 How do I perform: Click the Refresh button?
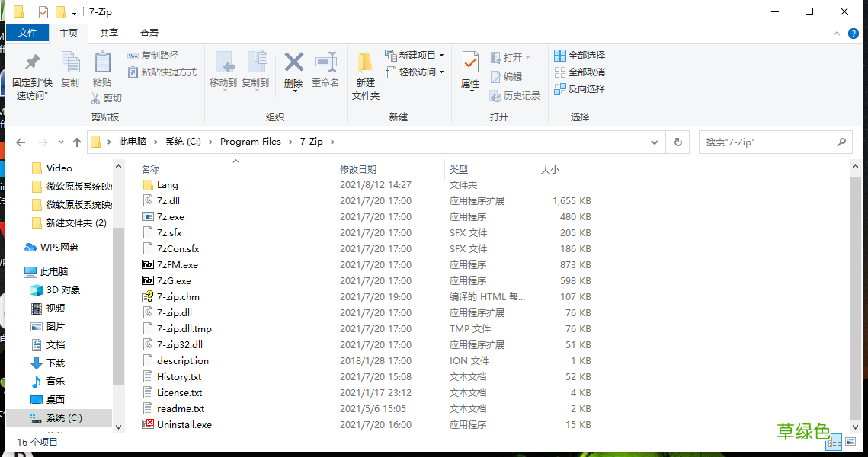pyautogui.click(x=677, y=142)
